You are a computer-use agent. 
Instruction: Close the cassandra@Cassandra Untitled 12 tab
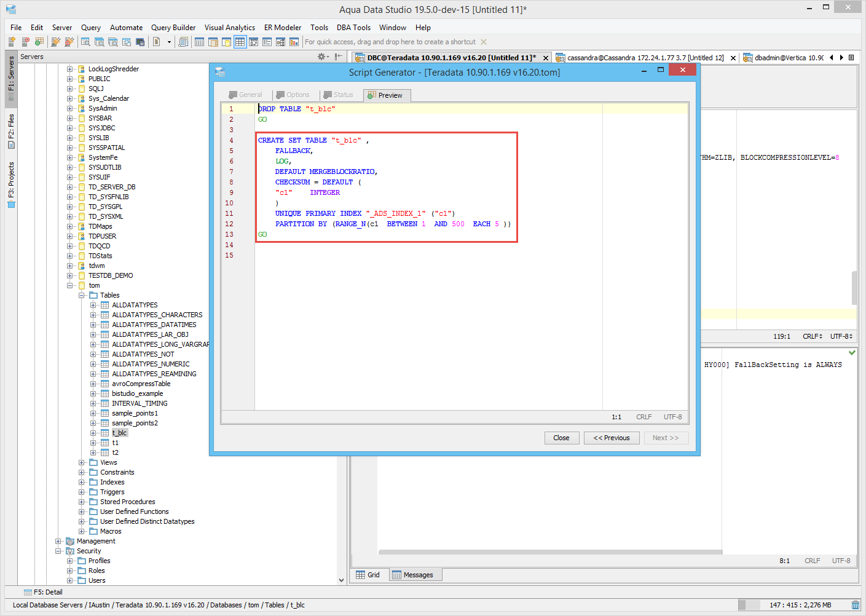[x=733, y=58]
